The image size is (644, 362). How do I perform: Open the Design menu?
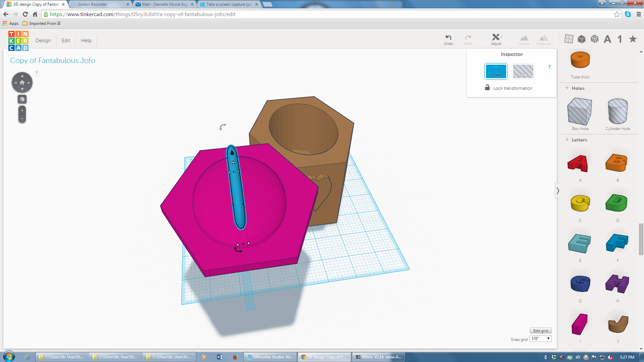pyautogui.click(x=43, y=40)
